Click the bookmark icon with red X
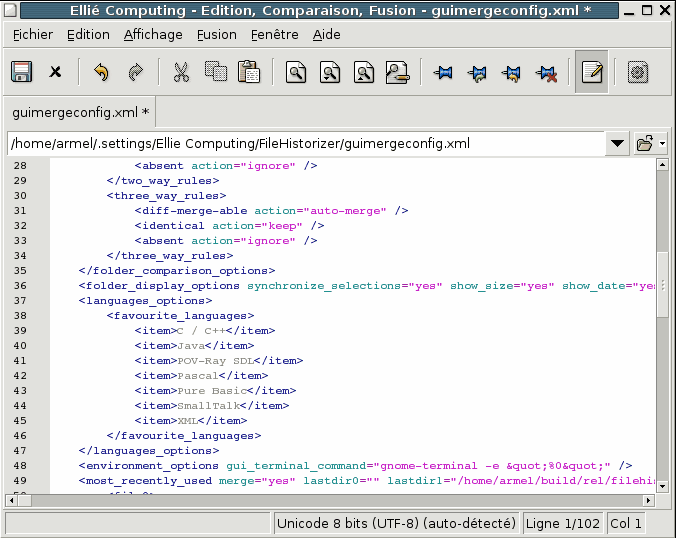Viewport: 676px width, 538px height. pyautogui.click(x=546, y=72)
